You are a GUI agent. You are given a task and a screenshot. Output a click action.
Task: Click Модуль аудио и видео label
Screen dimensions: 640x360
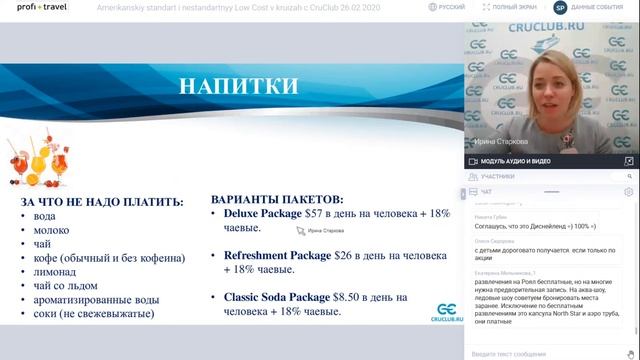[516, 162]
